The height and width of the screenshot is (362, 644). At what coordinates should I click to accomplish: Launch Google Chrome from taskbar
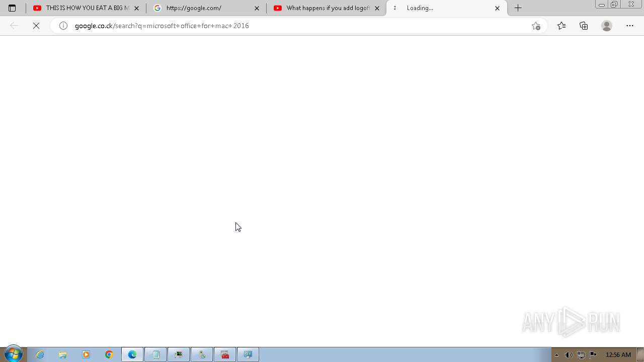(109, 354)
